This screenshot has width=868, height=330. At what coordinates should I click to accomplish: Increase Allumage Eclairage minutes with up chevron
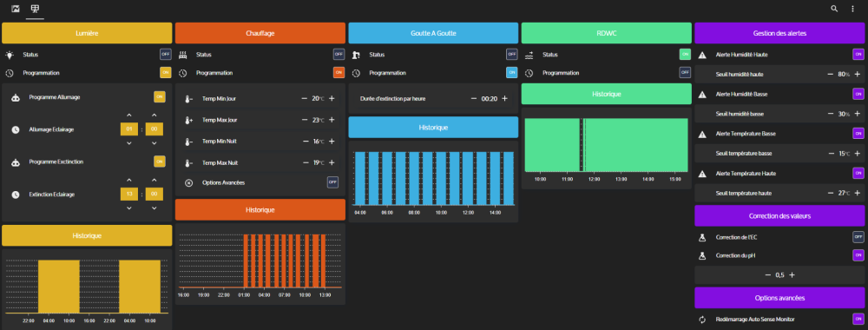(x=154, y=115)
